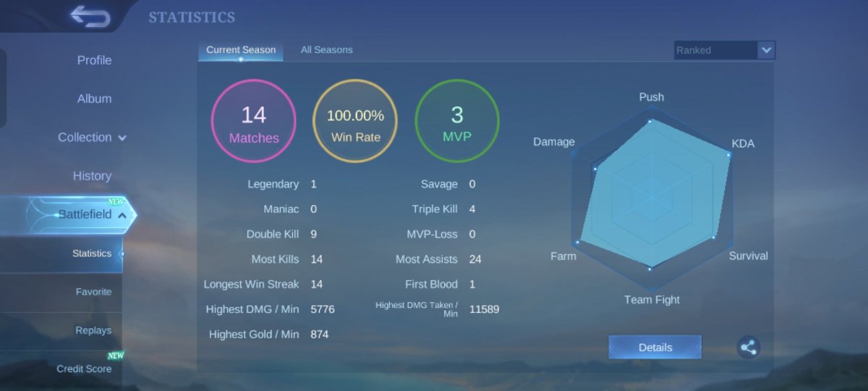Screen dimensions: 868x391
Task: Switch to the All Seasons tab
Action: [x=327, y=50]
